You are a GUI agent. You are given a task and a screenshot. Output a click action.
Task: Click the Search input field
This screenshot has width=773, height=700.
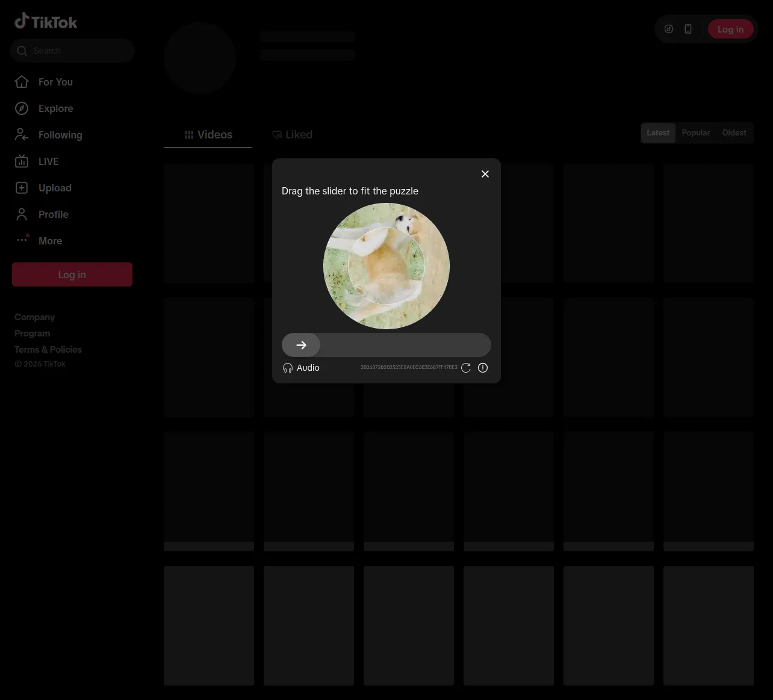tap(72, 51)
